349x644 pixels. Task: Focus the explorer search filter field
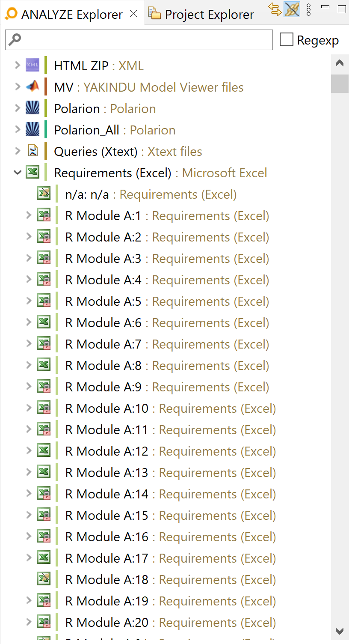pyautogui.click(x=139, y=40)
